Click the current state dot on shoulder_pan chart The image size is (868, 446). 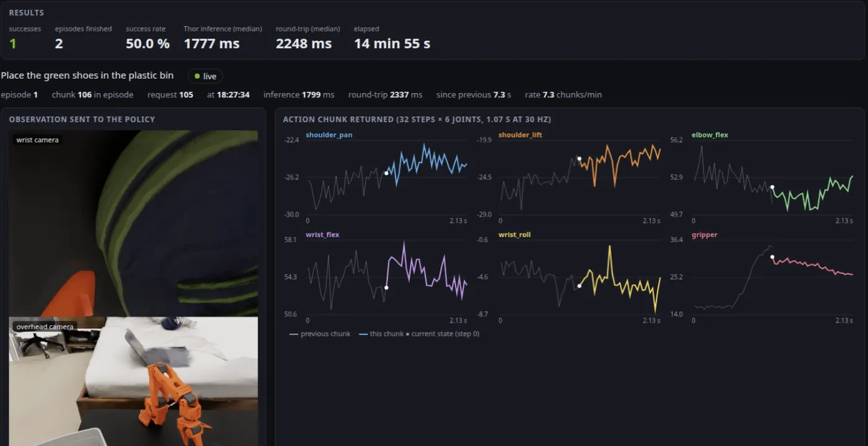coord(386,173)
